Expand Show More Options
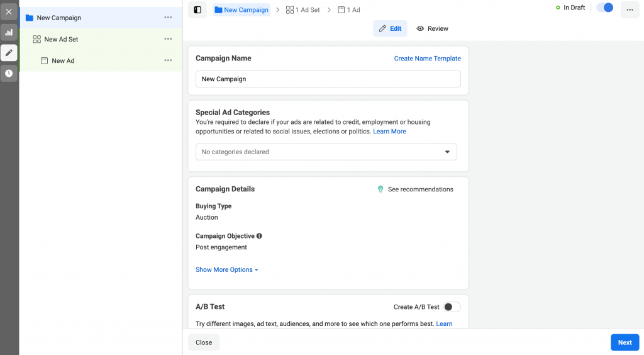Image resolution: width=644 pixels, height=355 pixels. point(226,270)
